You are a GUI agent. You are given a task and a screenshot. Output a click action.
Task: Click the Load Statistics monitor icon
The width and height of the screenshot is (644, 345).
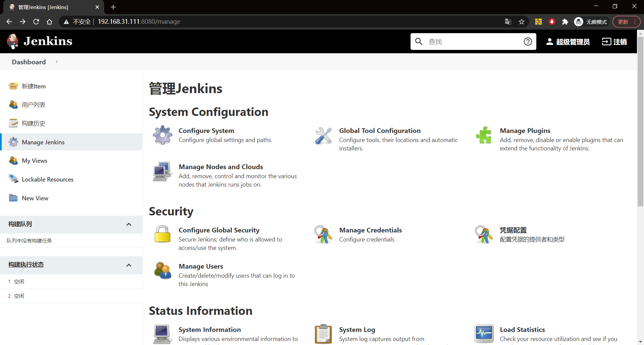(484, 334)
